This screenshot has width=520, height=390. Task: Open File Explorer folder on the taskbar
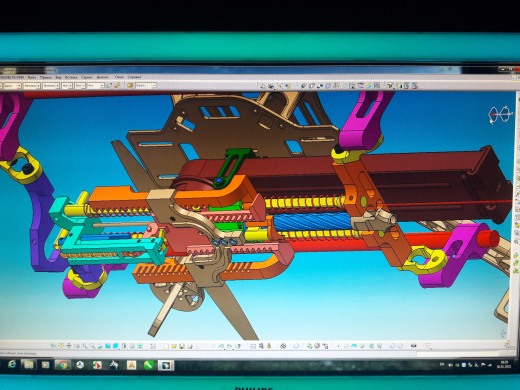28,365
